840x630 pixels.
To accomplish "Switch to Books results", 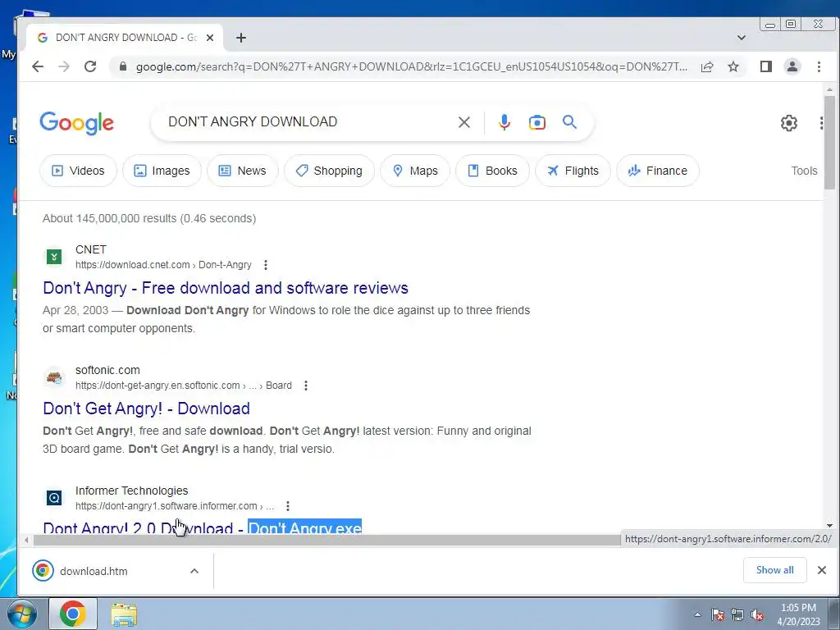I will click(492, 171).
